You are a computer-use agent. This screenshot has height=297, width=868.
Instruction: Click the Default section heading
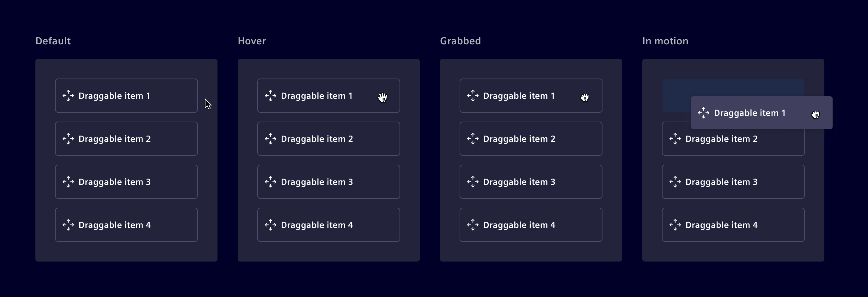coord(53,41)
